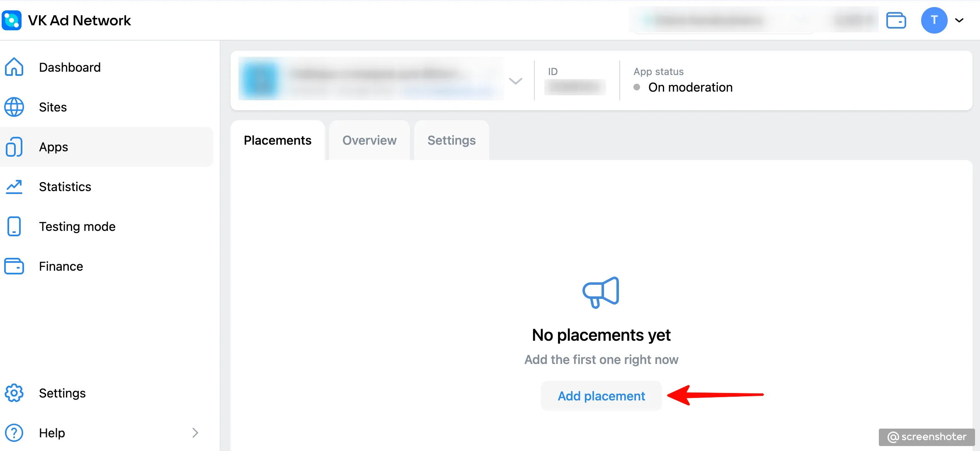The image size is (980, 451).
Task: Click the Testing mode navigation icon
Action: 15,227
